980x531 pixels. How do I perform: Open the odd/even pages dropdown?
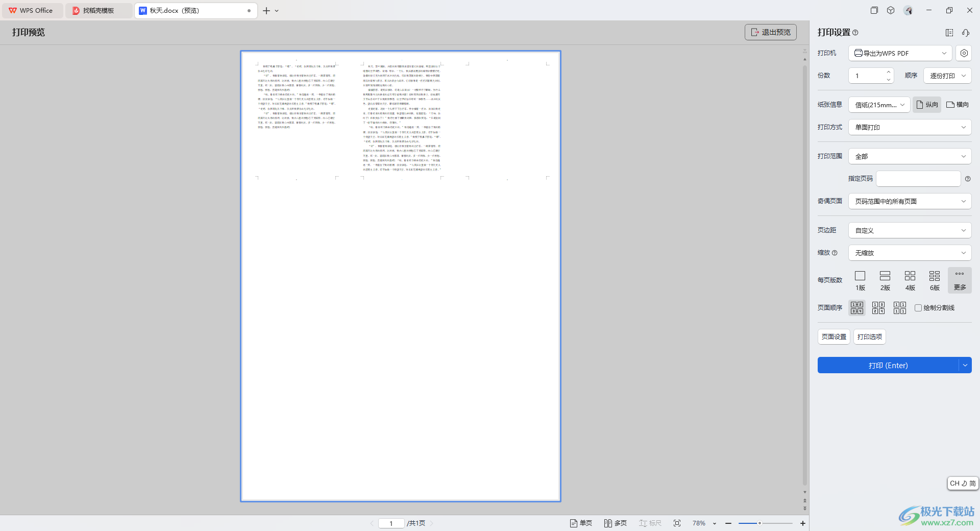[910, 201]
